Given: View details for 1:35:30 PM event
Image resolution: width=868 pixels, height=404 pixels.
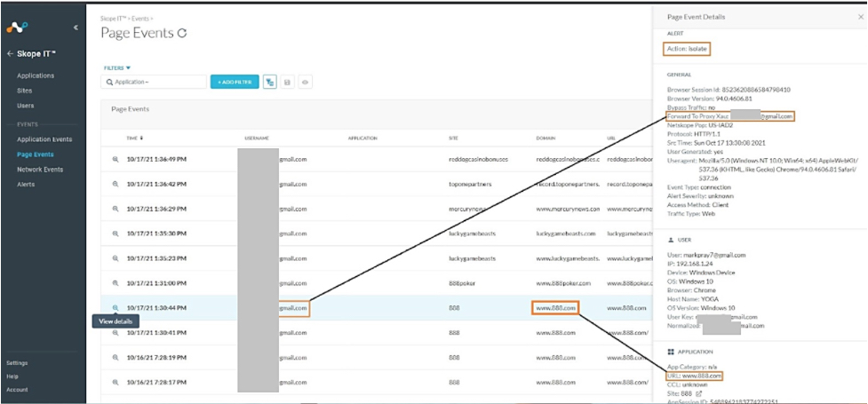Looking at the screenshot, I should click(x=115, y=234).
